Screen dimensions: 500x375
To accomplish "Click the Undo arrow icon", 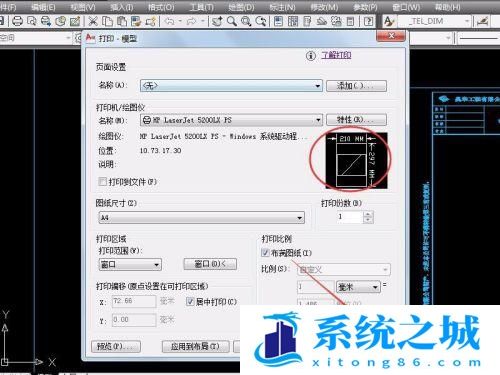I will click(x=169, y=21).
